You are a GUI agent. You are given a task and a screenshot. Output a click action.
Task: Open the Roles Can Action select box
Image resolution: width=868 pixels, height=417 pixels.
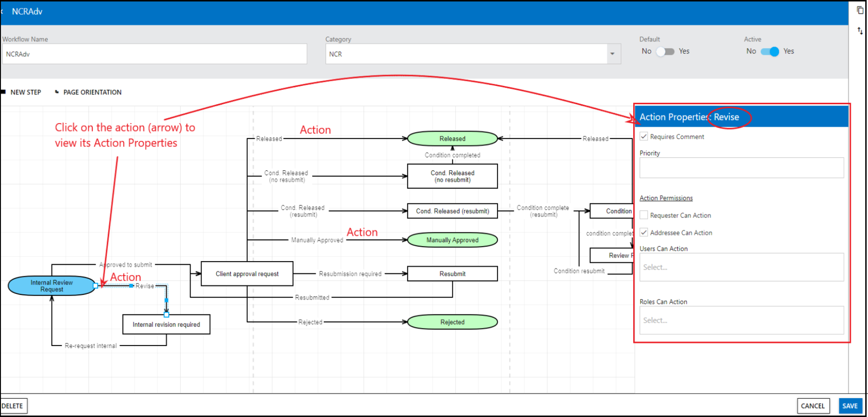pos(741,320)
